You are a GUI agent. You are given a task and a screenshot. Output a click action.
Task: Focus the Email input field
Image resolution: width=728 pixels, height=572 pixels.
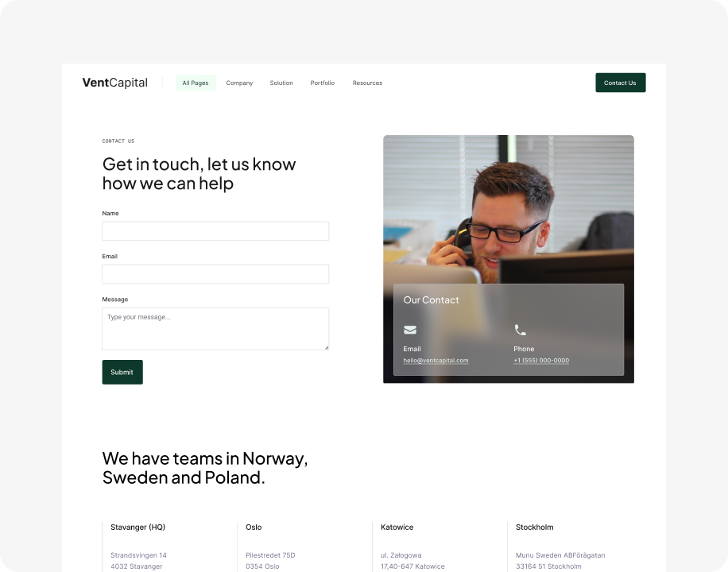click(x=215, y=274)
